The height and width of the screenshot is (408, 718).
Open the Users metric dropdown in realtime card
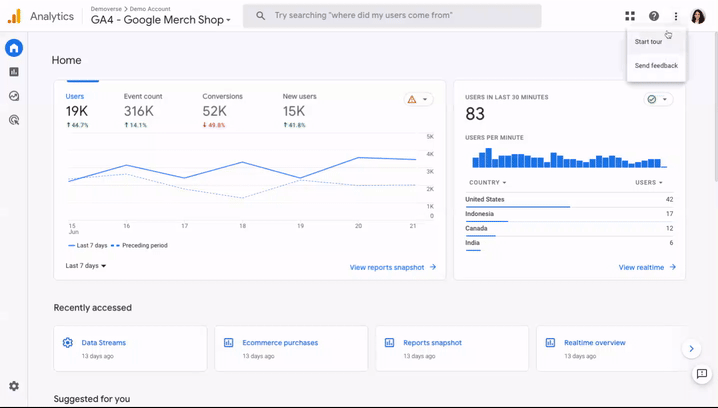(648, 183)
